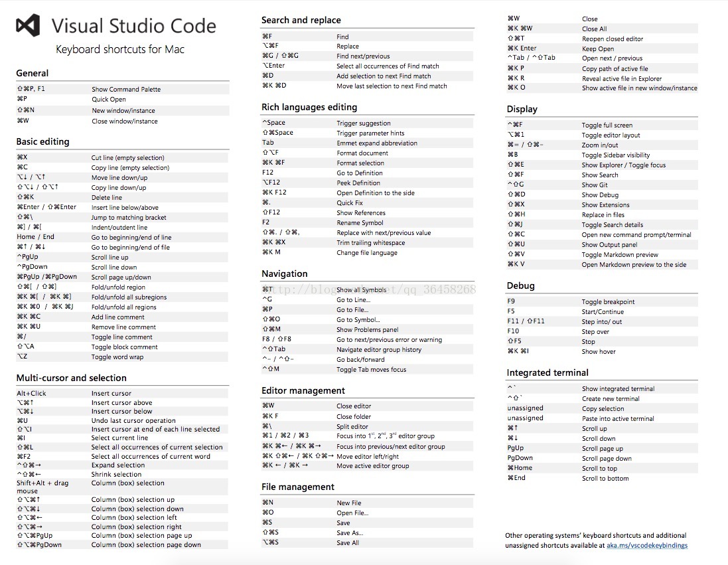Click the 'Rename Symbol' entry
This screenshot has width=728, height=565.
[360, 223]
